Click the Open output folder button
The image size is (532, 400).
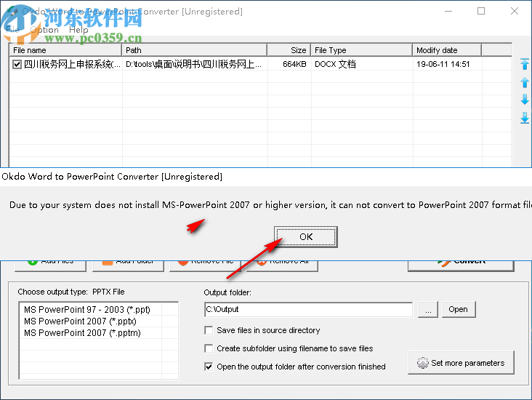pyautogui.click(x=459, y=309)
